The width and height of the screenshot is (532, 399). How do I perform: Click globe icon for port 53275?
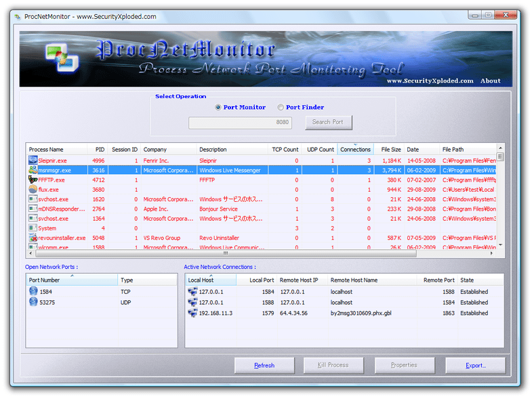pyautogui.click(x=33, y=301)
